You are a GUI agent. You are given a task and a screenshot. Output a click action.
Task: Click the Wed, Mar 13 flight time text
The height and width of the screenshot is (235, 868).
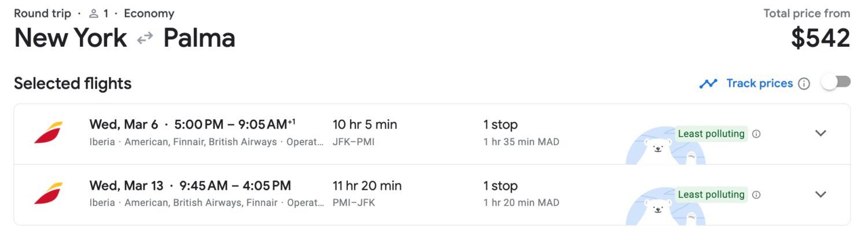pyautogui.click(x=190, y=186)
